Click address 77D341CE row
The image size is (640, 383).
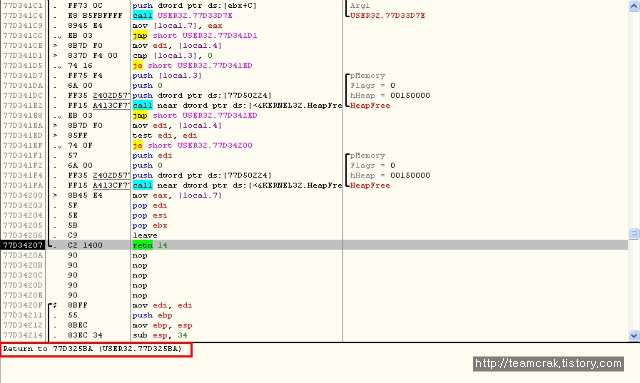point(22,46)
